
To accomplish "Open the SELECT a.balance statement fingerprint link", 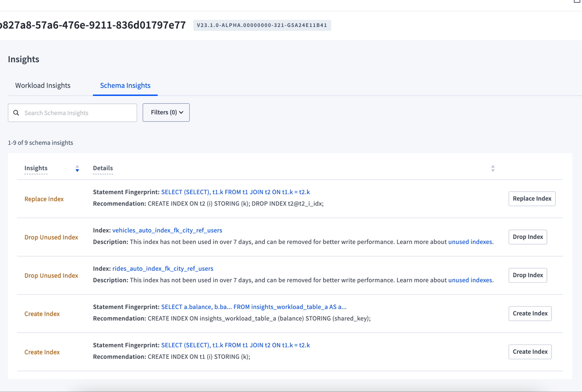I will tap(254, 307).
